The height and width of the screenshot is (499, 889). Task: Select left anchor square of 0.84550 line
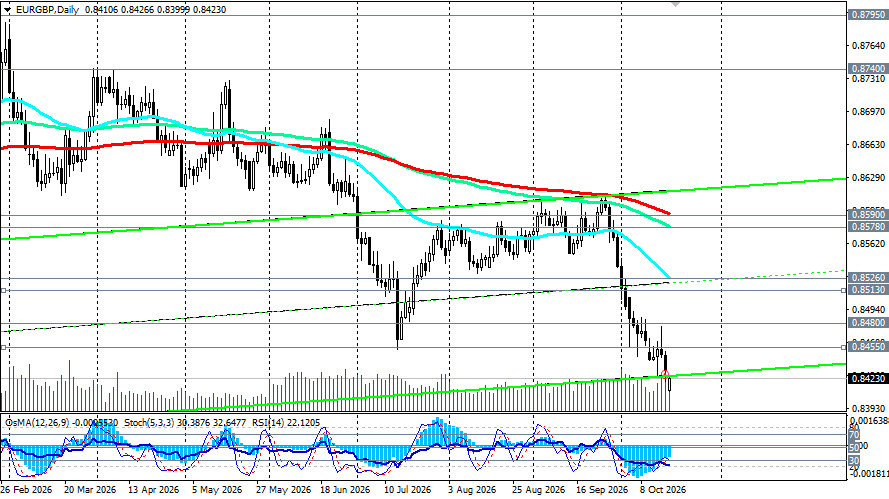pyautogui.click(x=3, y=347)
